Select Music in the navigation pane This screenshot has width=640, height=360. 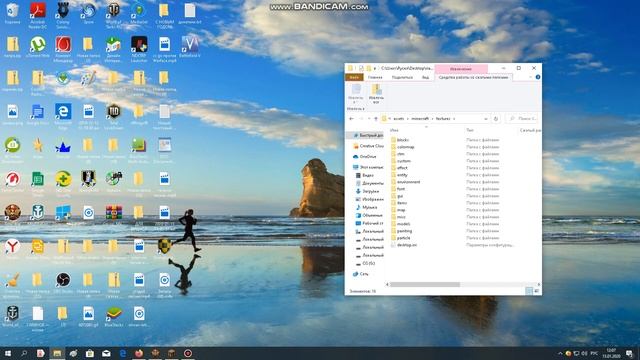[366, 207]
